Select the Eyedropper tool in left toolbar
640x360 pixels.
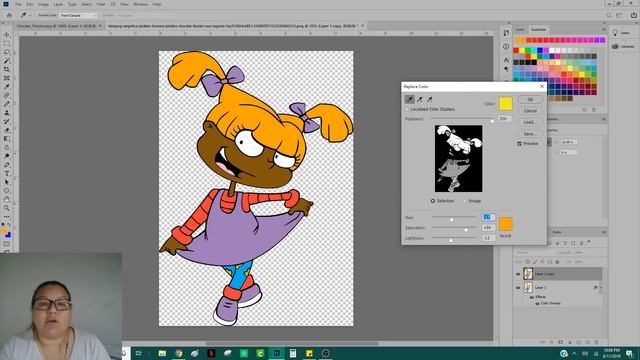coord(7,87)
